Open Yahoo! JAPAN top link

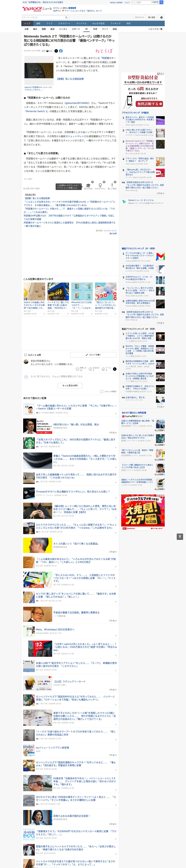point(116,2)
